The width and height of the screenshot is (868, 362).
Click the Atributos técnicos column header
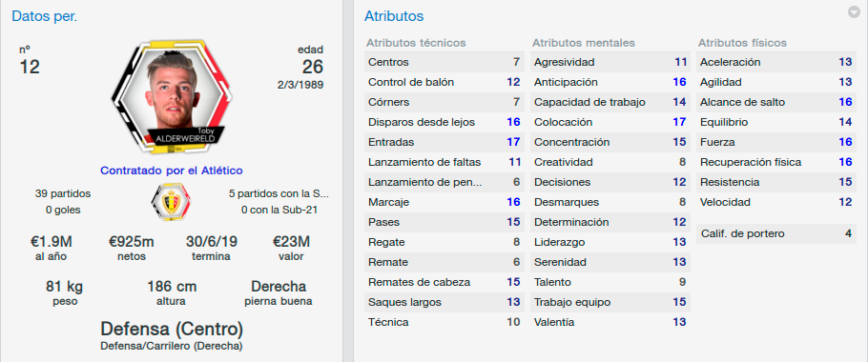pyautogui.click(x=416, y=43)
